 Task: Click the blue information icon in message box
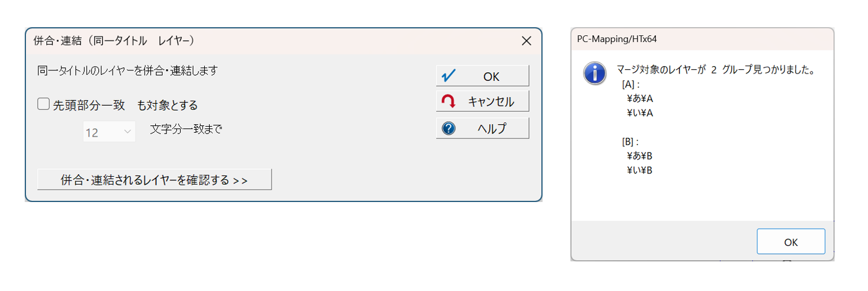[595, 73]
